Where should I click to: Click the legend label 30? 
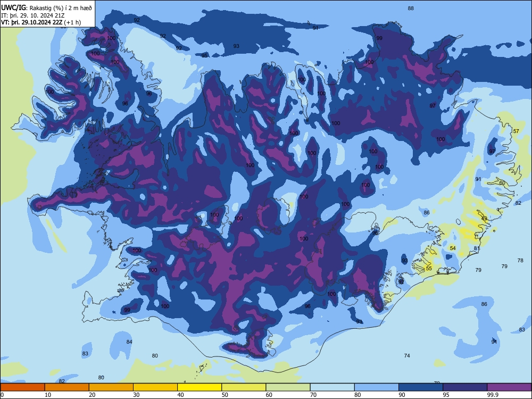click(x=136, y=395)
